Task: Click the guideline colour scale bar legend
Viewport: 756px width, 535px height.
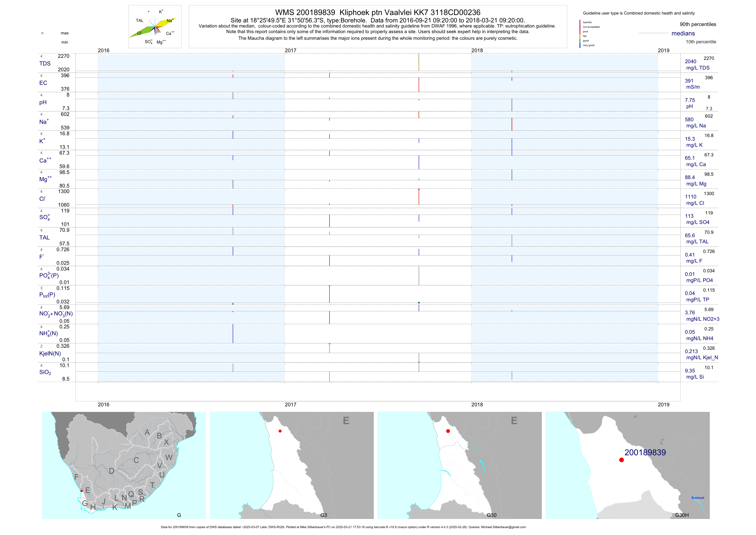Action: coord(580,34)
